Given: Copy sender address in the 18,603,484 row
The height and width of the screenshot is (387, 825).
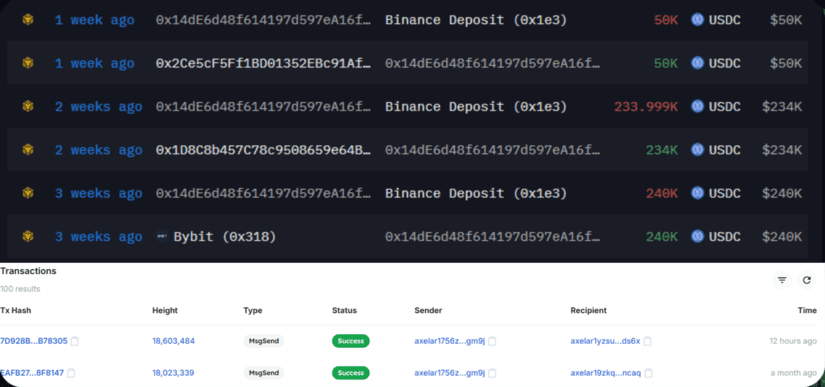Looking at the screenshot, I should [x=492, y=341].
